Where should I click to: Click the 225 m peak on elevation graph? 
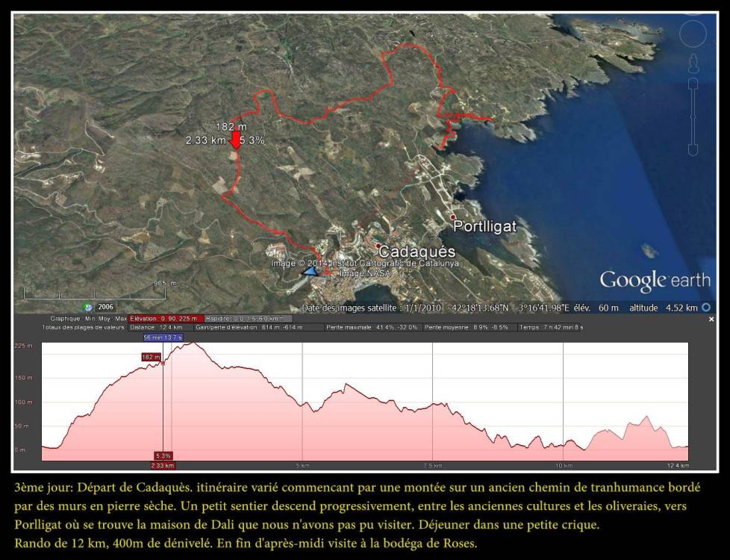tap(193, 343)
